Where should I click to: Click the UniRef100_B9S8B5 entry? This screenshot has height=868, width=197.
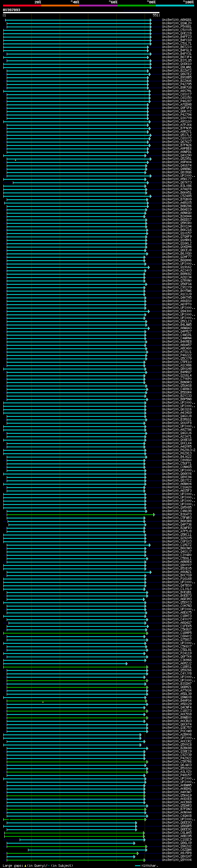pos(176,77)
